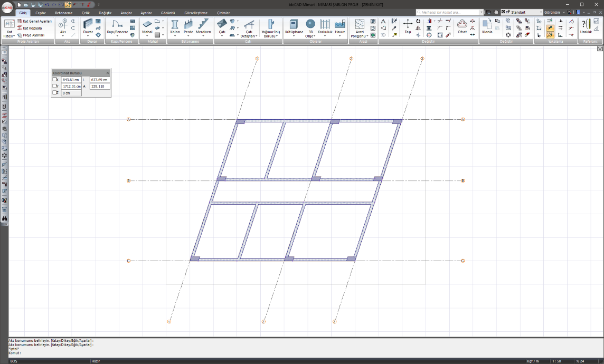Select the Kolon (column) tool
The height and width of the screenshot is (364, 604).
(x=175, y=26)
